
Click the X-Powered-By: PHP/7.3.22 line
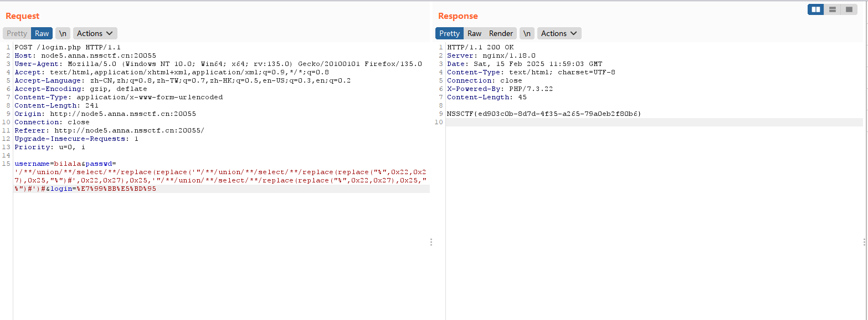500,89
